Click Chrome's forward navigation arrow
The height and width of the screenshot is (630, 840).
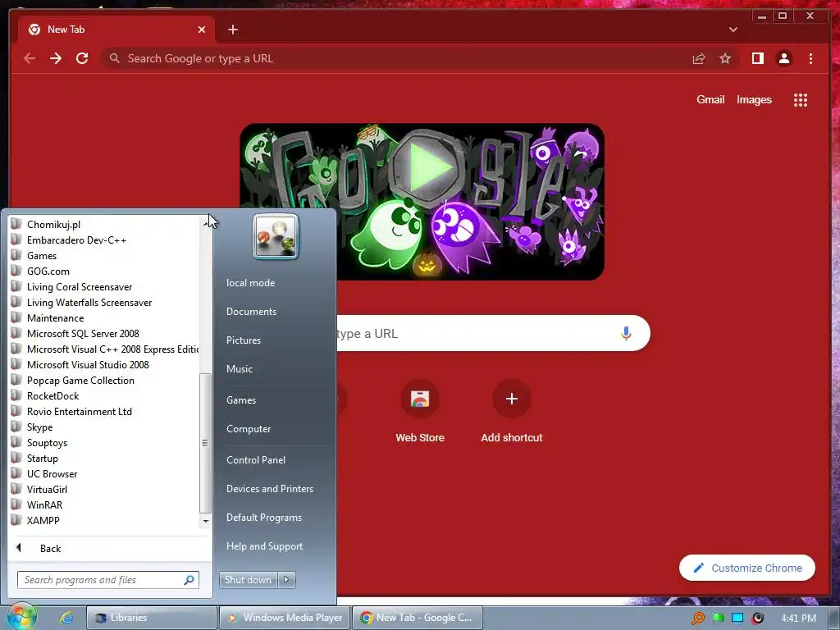click(56, 58)
